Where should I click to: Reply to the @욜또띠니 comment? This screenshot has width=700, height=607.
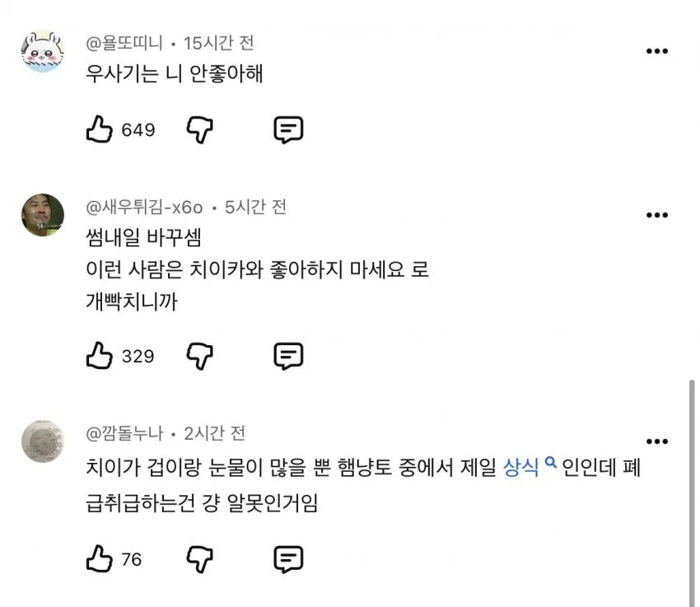[x=288, y=130]
